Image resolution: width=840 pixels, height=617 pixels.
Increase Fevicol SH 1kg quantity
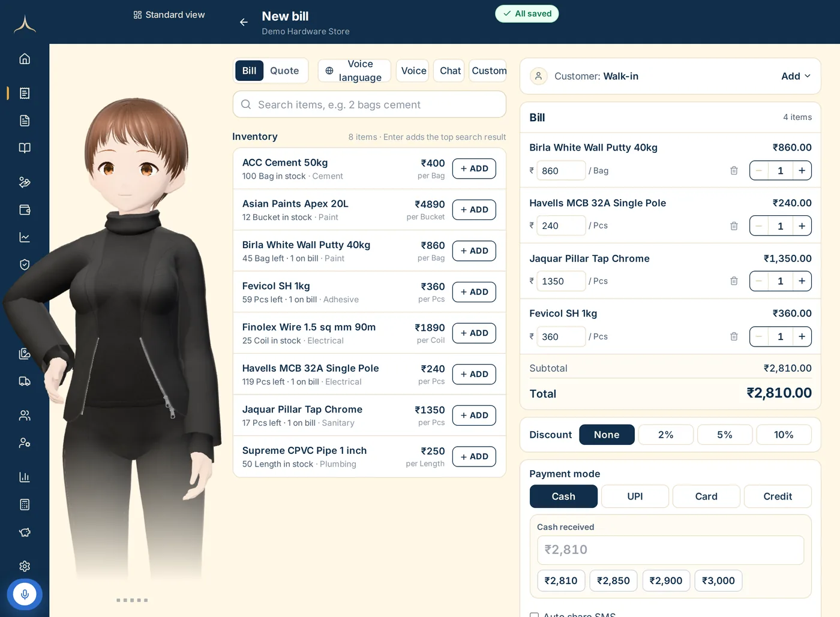coord(802,336)
